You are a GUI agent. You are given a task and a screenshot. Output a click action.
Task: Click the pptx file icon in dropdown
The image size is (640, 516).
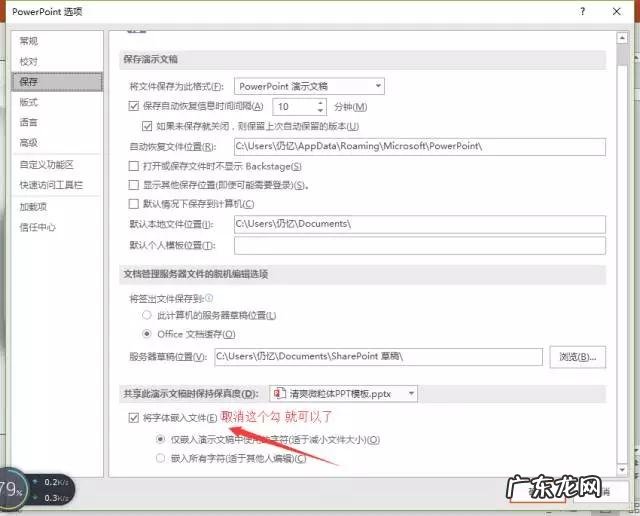[x=280, y=394]
